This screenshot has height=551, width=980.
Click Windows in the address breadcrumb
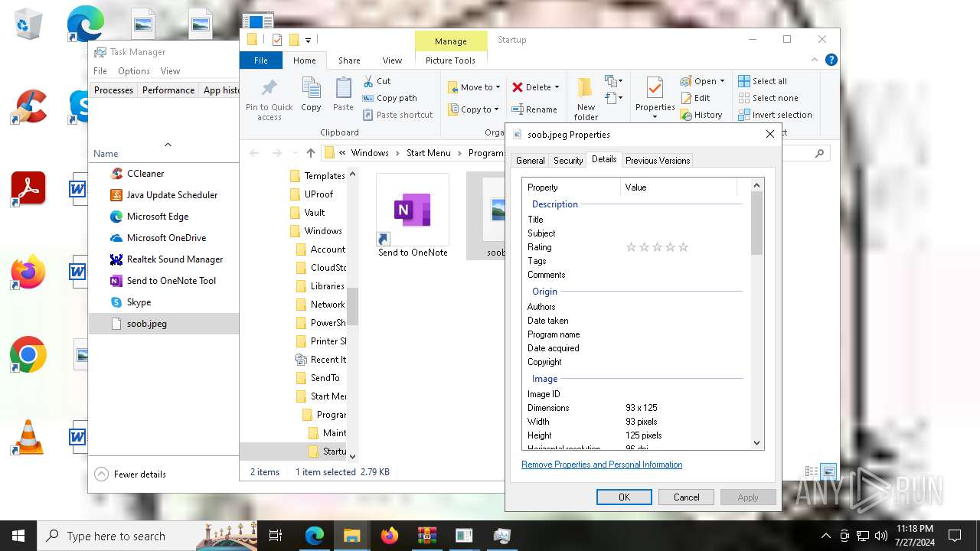370,153
